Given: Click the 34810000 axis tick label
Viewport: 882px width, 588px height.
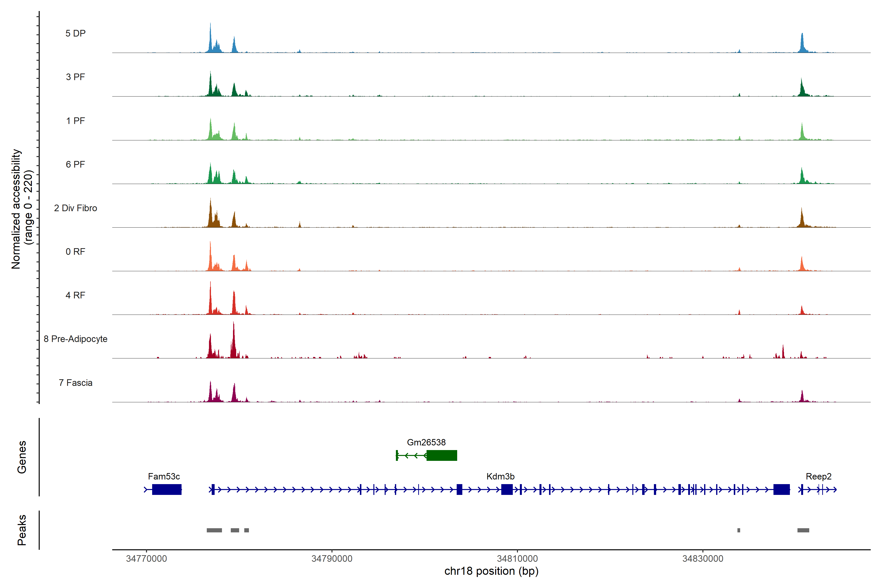Looking at the screenshot, I should tap(517, 558).
